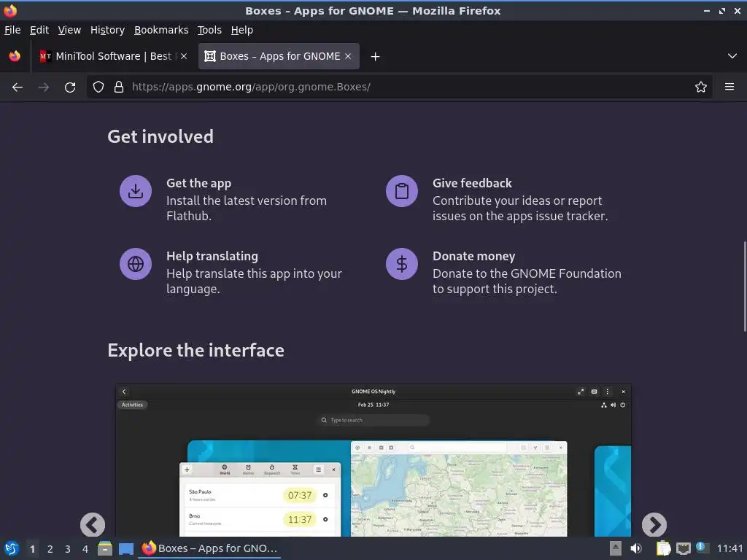This screenshot has height=560, width=747.
Task: Click the show desktop taskbar icon
Action: click(125, 548)
